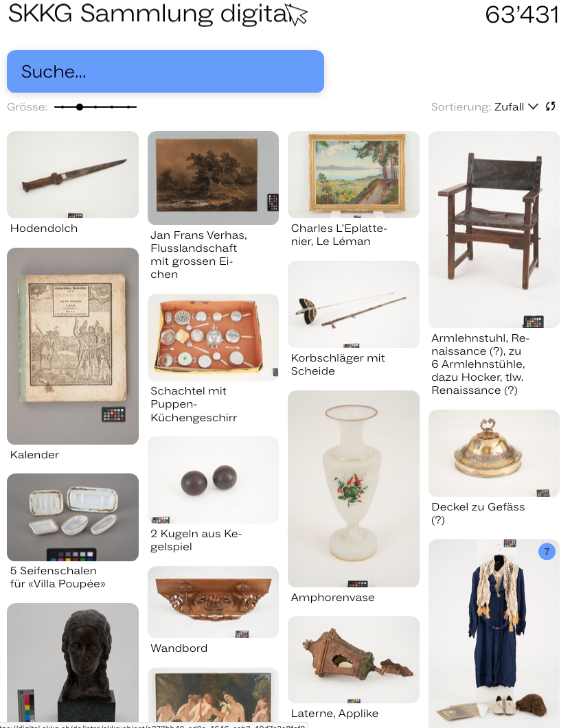Click the reshuffle icon next to Zufall
The image size is (570, 728).
pos(551,106)
